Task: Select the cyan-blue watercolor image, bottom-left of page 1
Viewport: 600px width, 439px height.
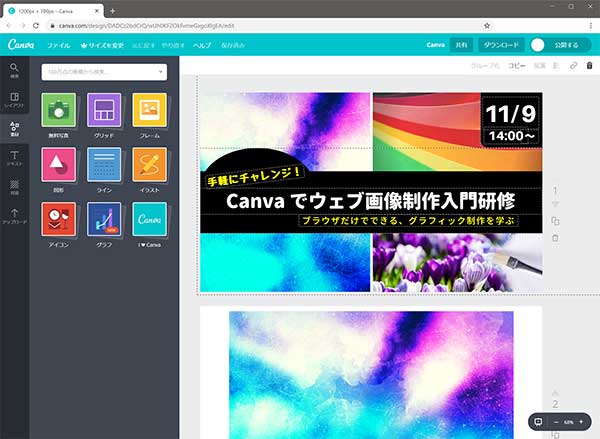Action: (285, 263)
